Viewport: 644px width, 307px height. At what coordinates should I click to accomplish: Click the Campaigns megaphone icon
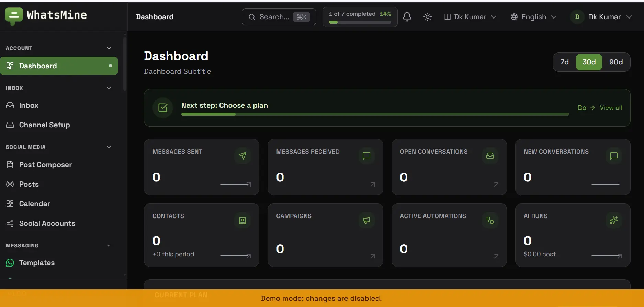366,220
